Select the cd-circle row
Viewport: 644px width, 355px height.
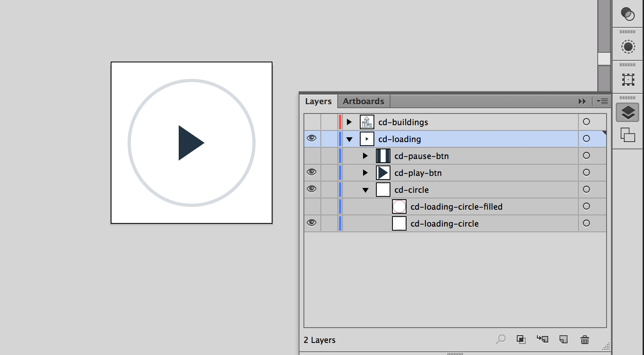[455, 190]
